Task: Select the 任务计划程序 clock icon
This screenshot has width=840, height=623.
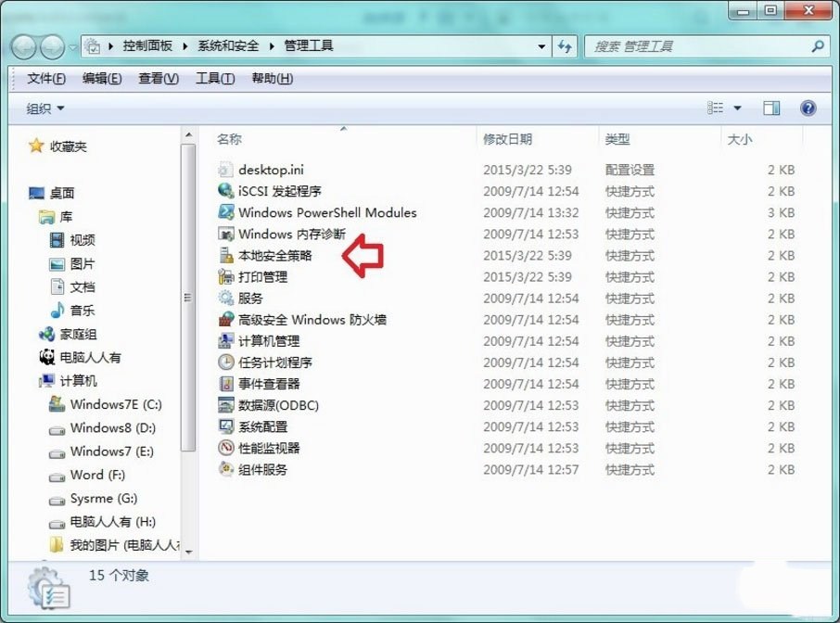Action: tap(225, 362)
